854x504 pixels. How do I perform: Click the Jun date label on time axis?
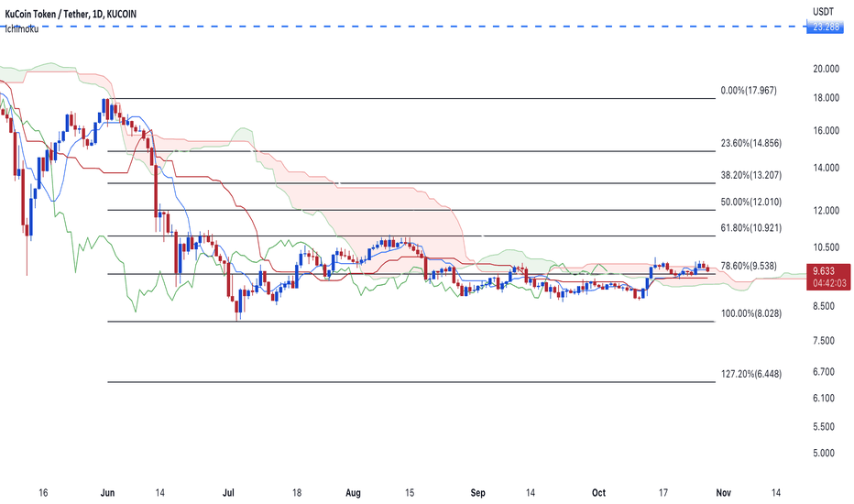point(108,493)
